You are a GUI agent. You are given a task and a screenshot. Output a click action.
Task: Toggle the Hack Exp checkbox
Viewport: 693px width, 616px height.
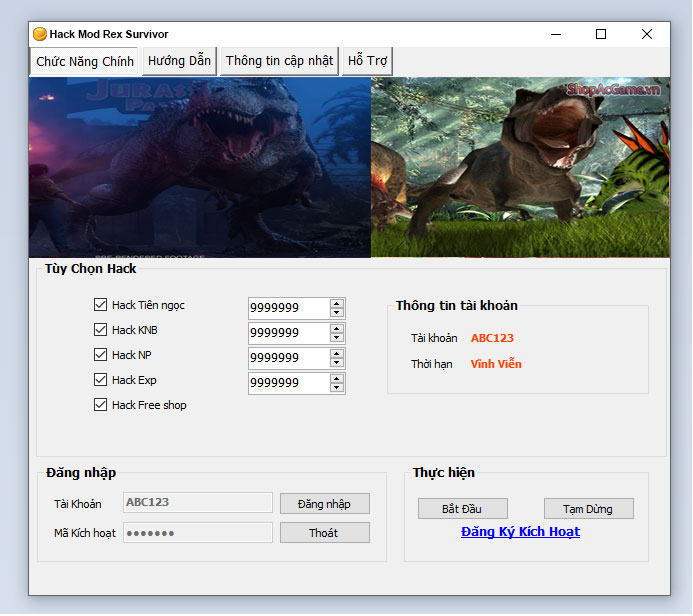pos(100,380)
